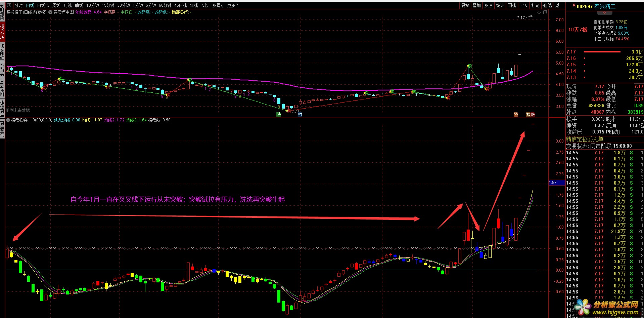Select the 周线 period tab
Screen dimensions: 644x318
click(x=56, y=5)
